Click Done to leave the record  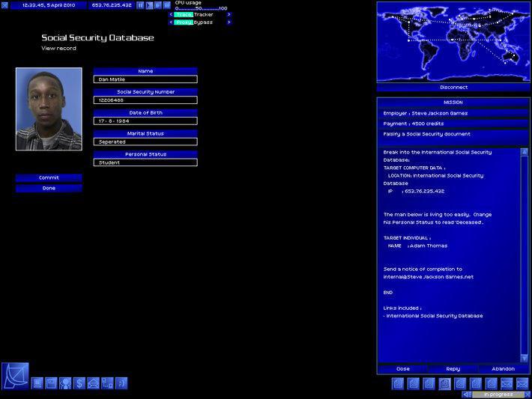pos(49,188)
